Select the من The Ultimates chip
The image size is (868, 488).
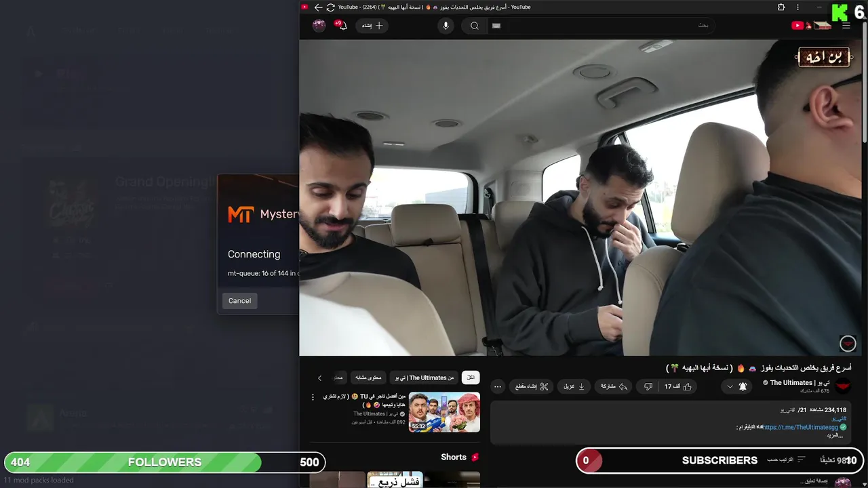click(x=425, y=378)
